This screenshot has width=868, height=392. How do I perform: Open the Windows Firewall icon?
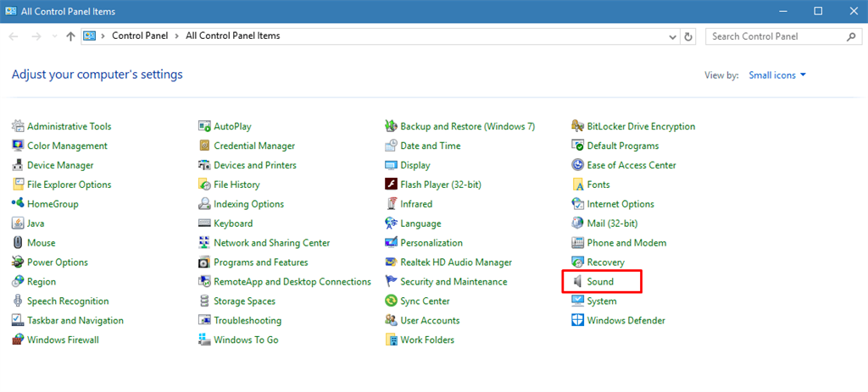[x=18, y=340]
